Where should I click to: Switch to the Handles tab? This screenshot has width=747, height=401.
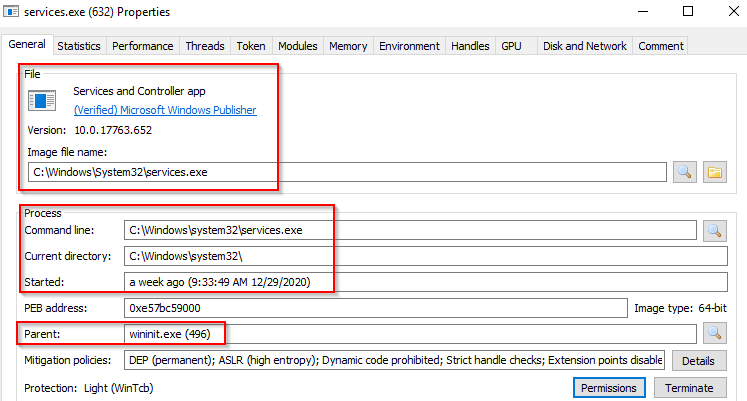[x=470, y=46]
